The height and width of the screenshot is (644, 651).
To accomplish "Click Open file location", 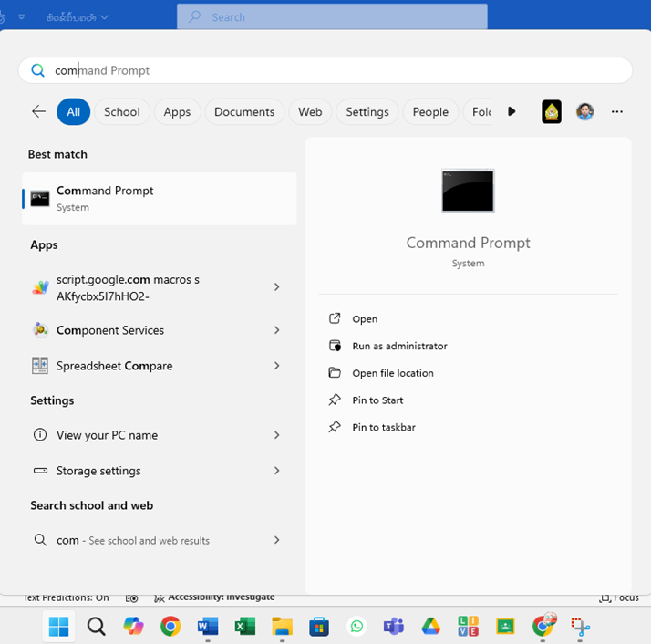I will tap(393, 373).
